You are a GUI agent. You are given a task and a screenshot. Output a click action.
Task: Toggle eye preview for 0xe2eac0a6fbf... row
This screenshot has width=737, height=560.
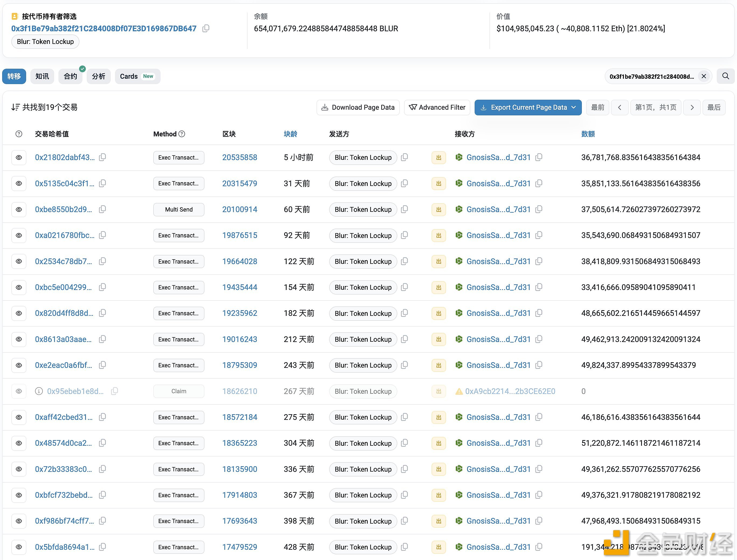point(19,365)
